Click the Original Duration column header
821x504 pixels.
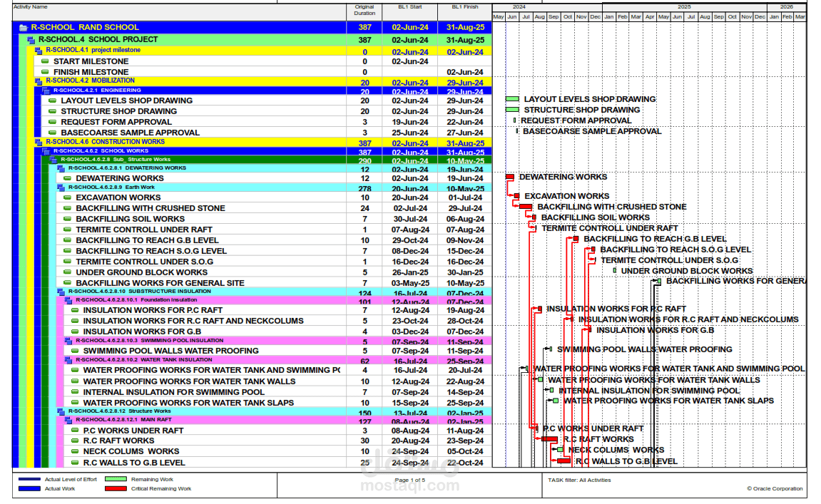coord(364,10)
